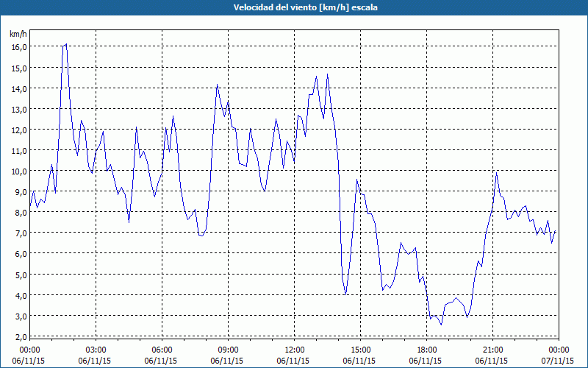Click the '07/11/15' date label

(558, 361)
